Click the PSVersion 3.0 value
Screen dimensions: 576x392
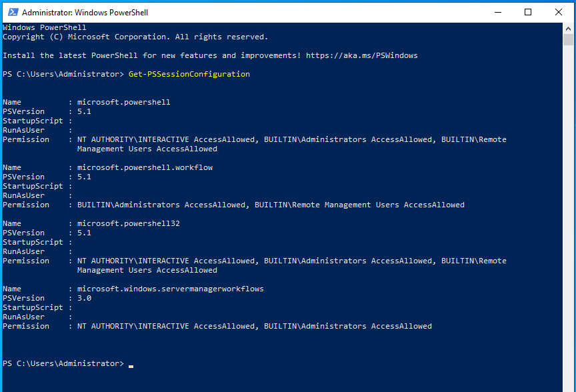tap(85, 298)
